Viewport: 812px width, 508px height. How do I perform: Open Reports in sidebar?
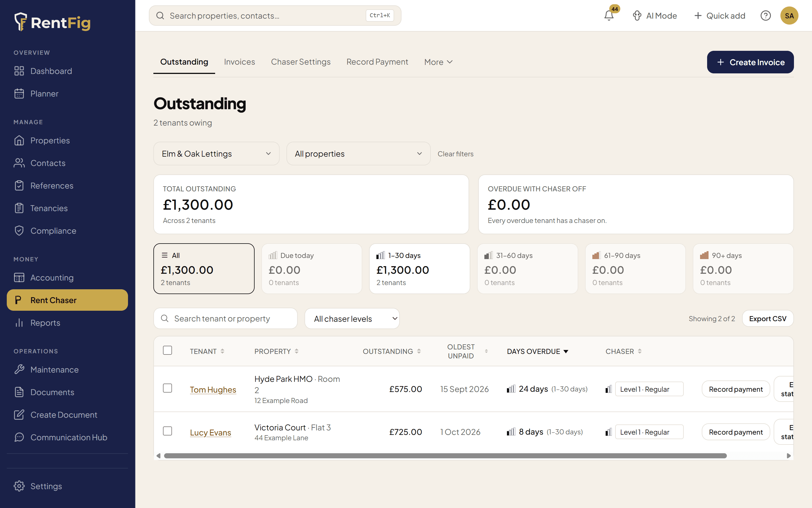[67, 323]
